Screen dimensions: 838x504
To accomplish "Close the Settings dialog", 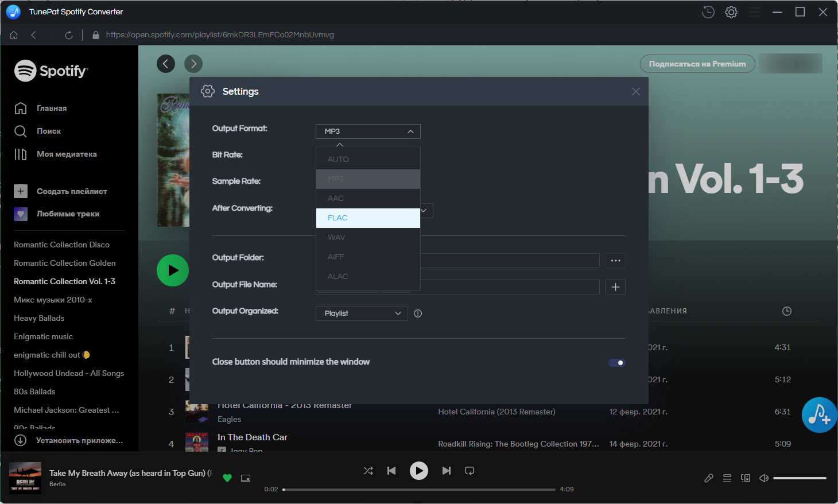I will tap(636, 91).
